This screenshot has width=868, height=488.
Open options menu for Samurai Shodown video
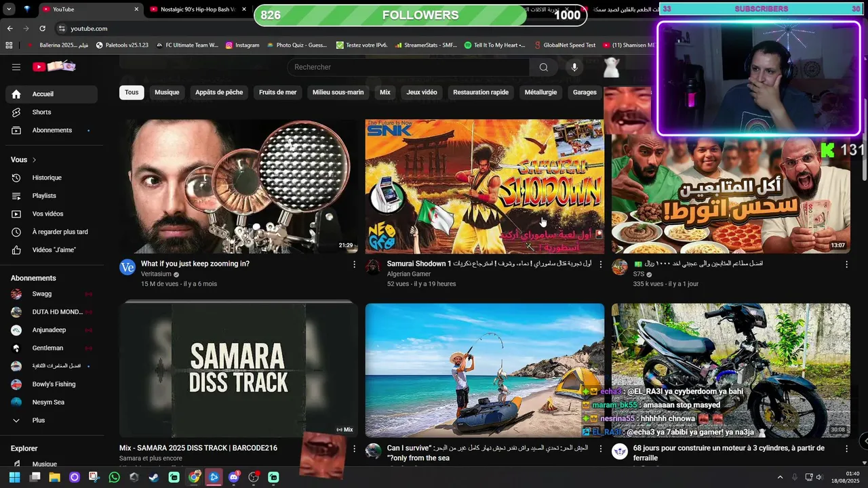click(x=600, y=264)
